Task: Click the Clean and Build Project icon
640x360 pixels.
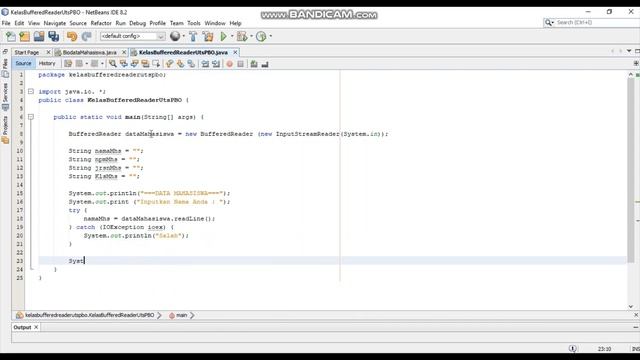Action: tap(208, 37)
